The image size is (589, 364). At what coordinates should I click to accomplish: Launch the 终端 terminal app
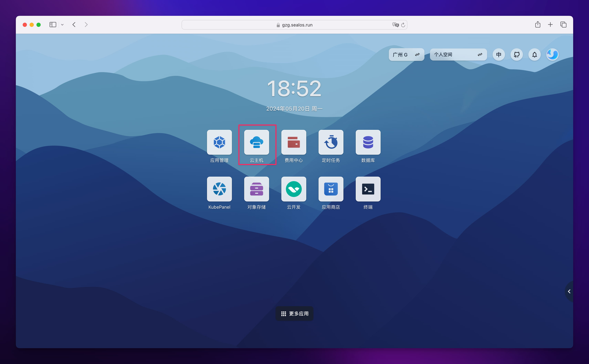pyautogui.click(x=368, y=189)
